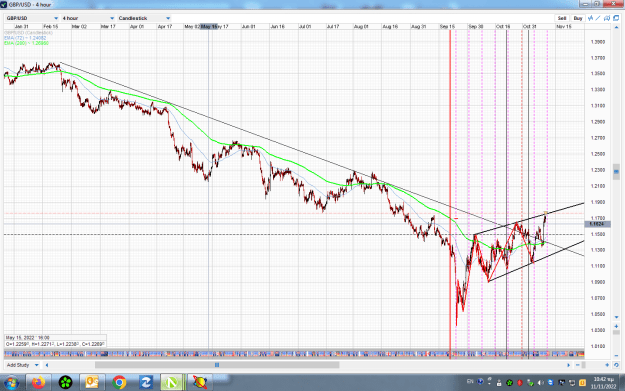
Task: Click the price-axis zoom in plus
Action: point(616,326)
